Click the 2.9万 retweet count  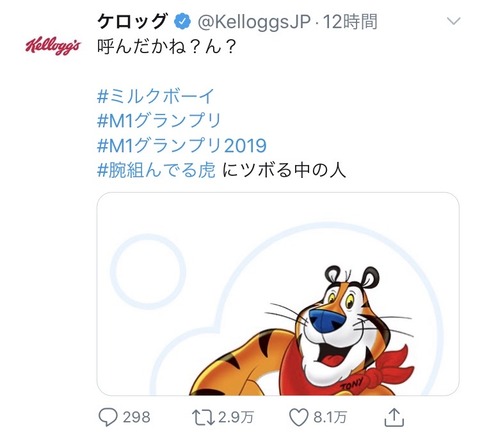pos(236,417)
